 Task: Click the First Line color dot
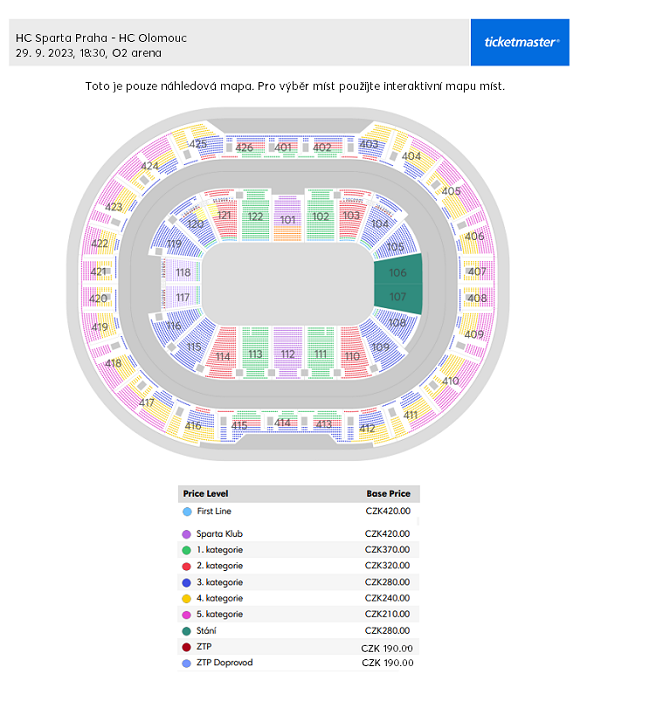pyautogui.click(x=187, y=511)
